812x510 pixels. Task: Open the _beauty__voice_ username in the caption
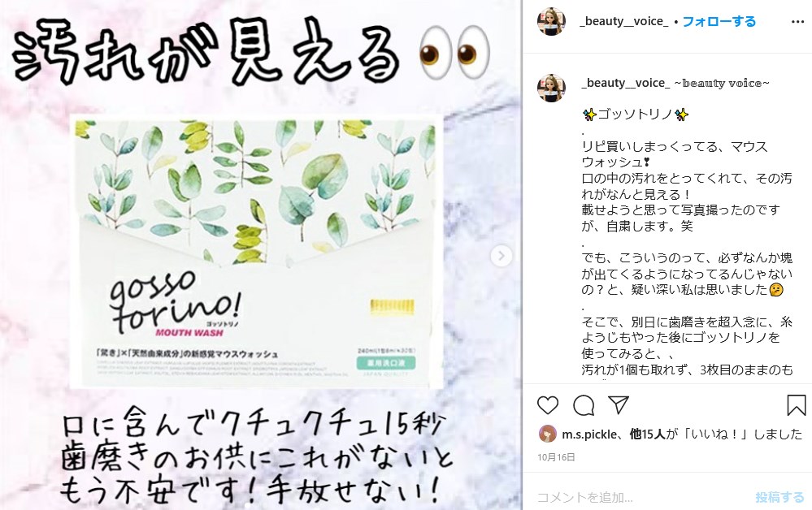(626, 83)
